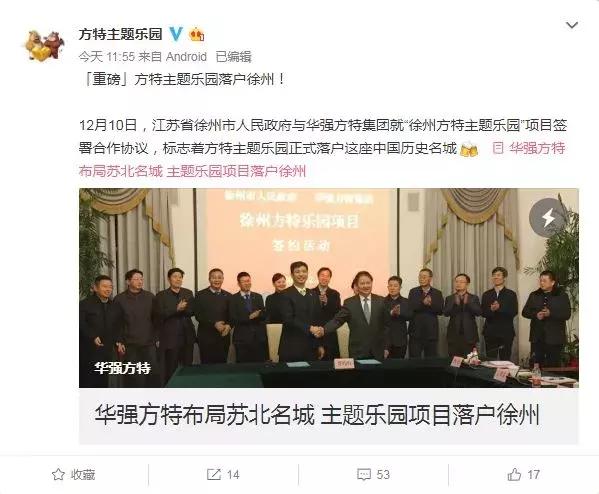
Task: Expand the post options chevron
Action: click(571, 25)
